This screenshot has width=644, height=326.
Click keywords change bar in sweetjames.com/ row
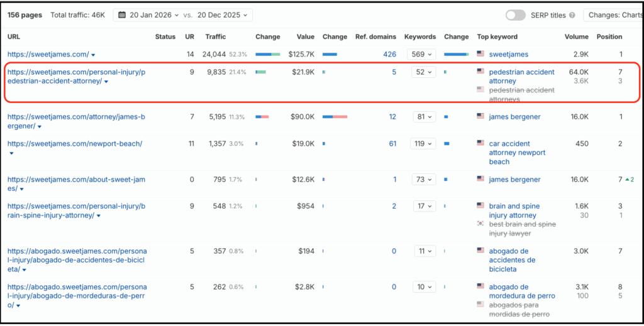coord(457,54)
